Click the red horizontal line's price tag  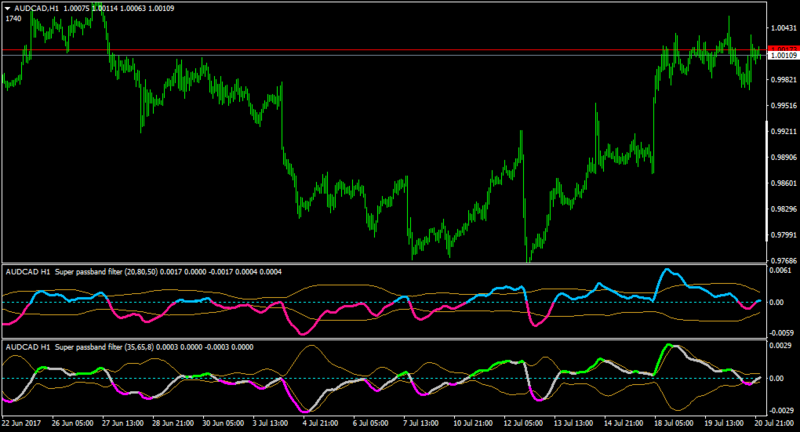(783, 49)
